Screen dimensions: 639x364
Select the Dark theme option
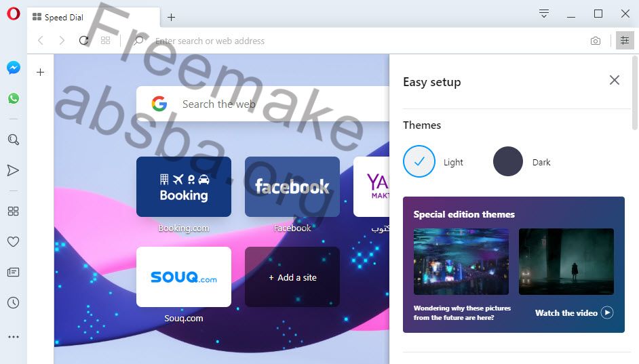(508, 161)
